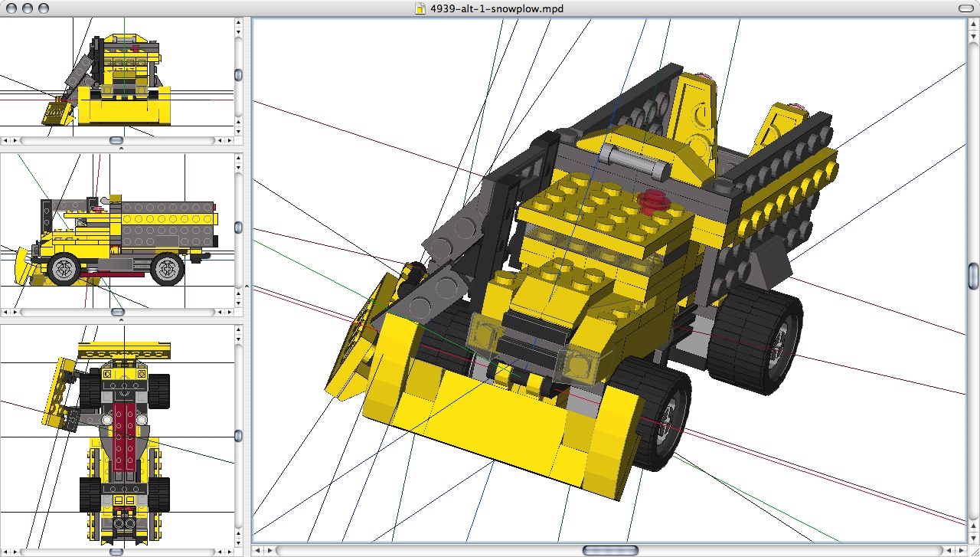Click the up scroll arrow of the top-left viewport
This screenshot has height=557, width=980.
238,21
